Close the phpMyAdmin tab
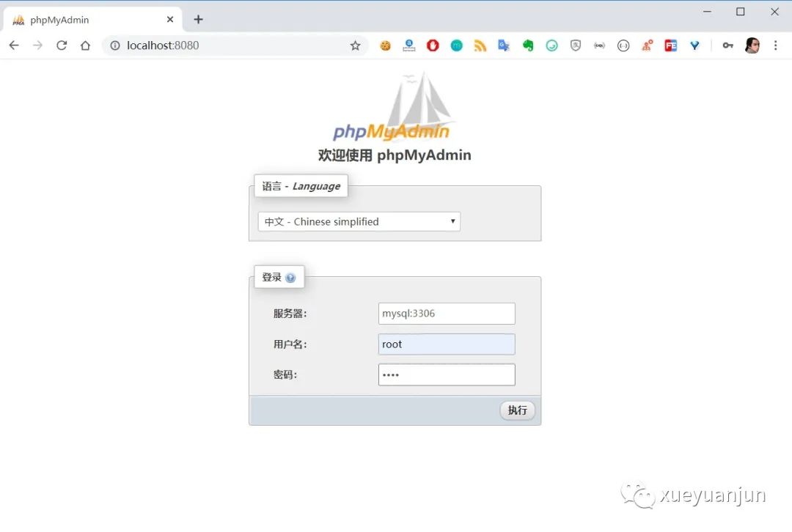 [170, 19]
